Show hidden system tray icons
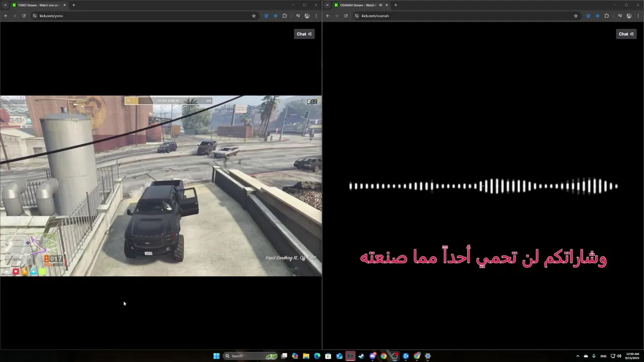644x362 pixels. click(578, 356)
